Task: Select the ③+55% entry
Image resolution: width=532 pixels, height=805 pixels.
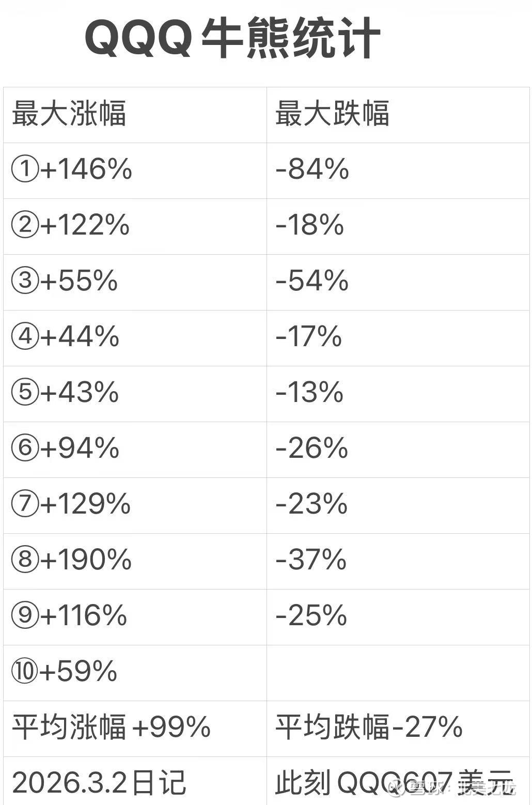Action: pyautogui.click(x=65, y=281)
